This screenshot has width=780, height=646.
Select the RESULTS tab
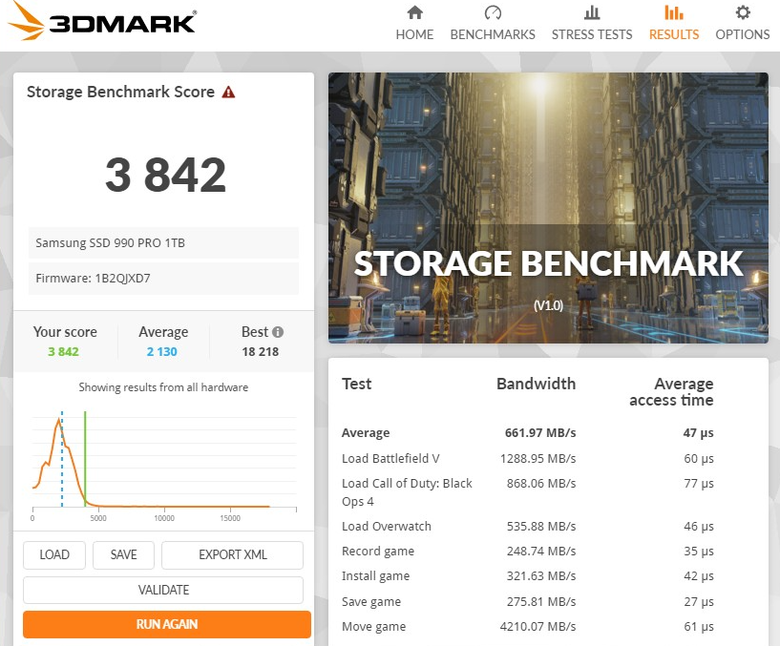tap(674, 23)
